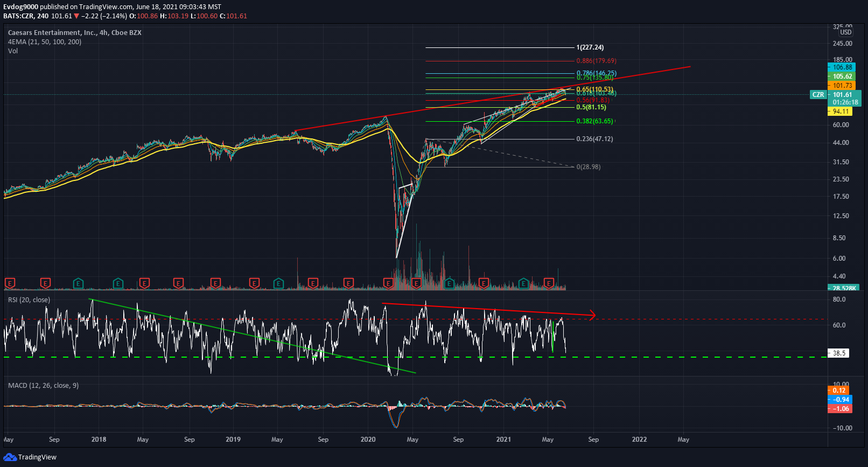This screenshot has height=467, width=868.
Task: Click the orange 101.73 price label
Action: (x=842, y=86)
